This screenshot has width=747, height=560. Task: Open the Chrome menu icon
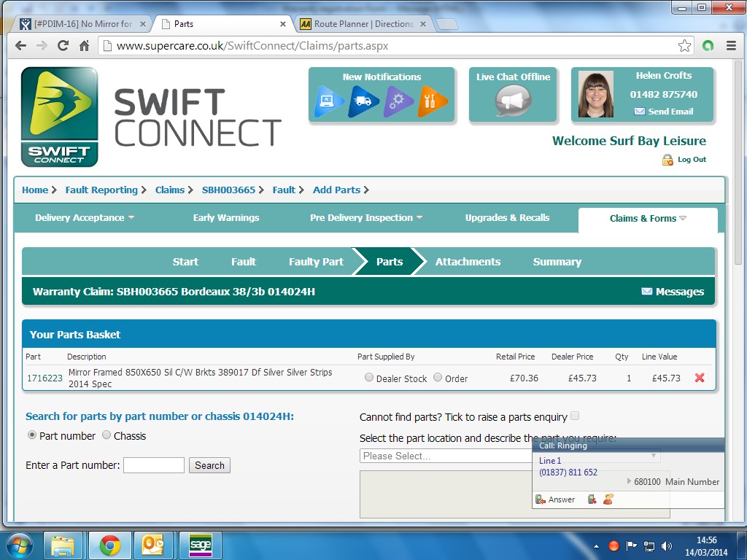coord(731,46)
